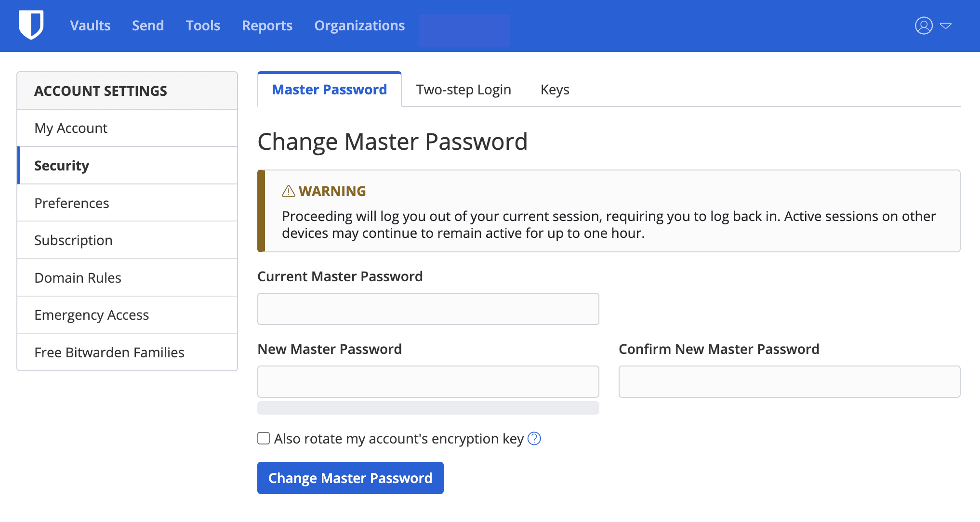
Task: Open the account profile avatar menu
Action: (923, 26)
